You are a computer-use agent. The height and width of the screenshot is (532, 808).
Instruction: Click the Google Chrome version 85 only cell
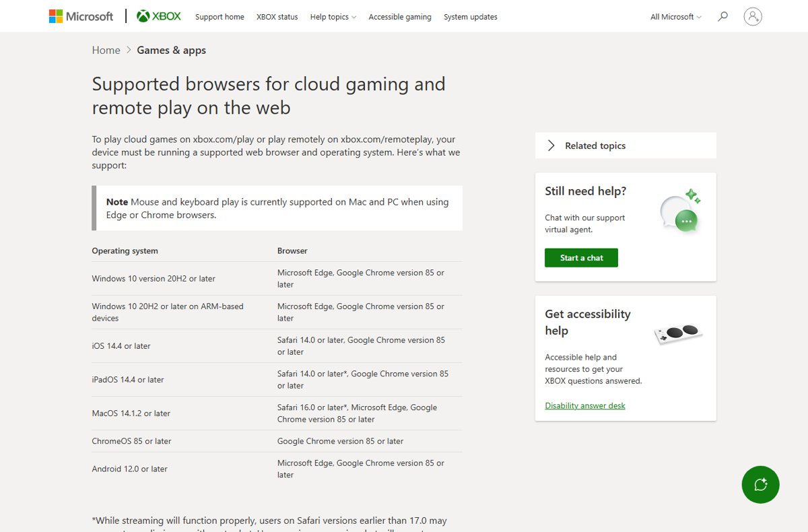pos(340,441)
